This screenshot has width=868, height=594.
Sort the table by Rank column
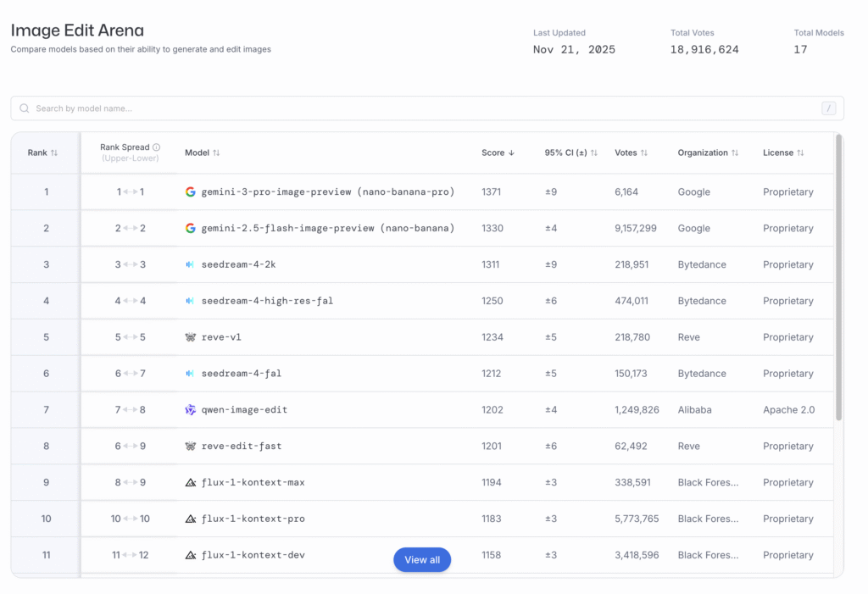coord(43,153)
